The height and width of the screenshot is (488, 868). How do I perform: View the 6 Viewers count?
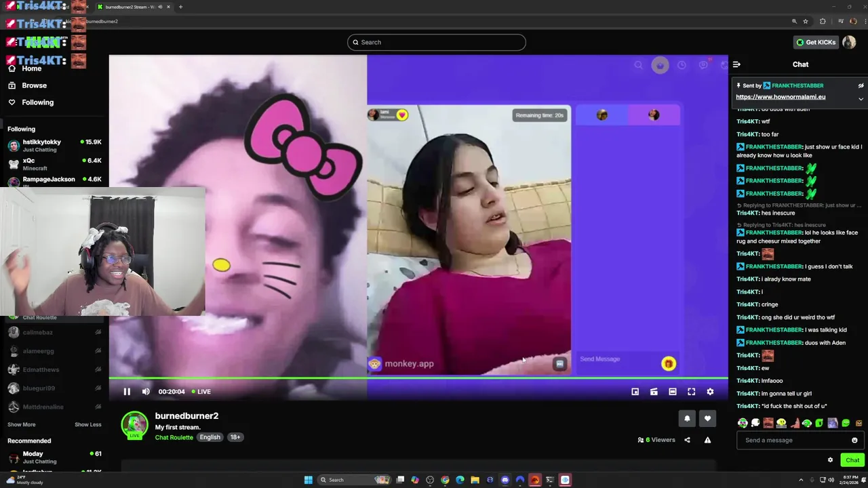tap(656, 440)
